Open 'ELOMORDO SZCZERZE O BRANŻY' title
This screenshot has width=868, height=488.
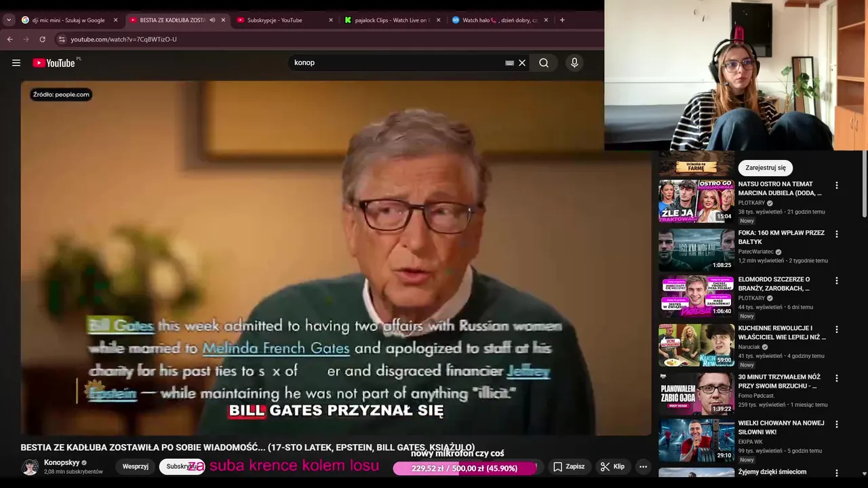point(774,283)
